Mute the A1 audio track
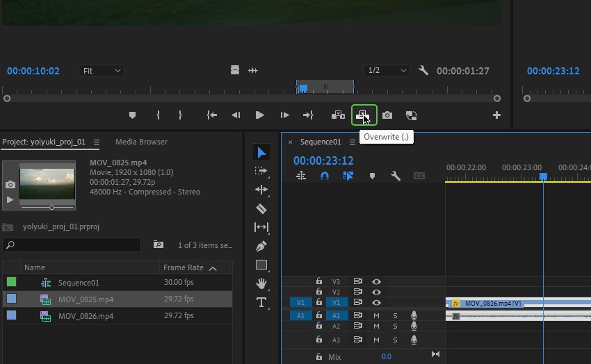This screenshot has width=591, height=364. point(377,315)
